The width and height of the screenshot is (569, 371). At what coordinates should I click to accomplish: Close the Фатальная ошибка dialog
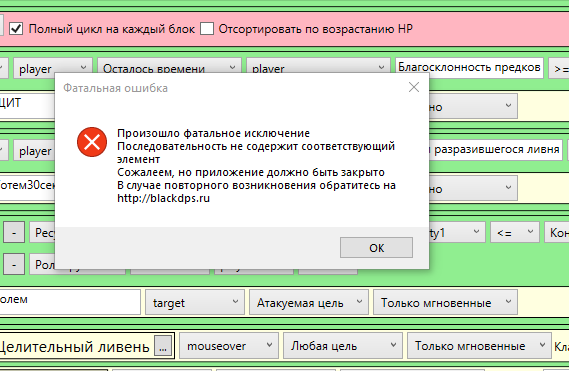click(414, 87)
